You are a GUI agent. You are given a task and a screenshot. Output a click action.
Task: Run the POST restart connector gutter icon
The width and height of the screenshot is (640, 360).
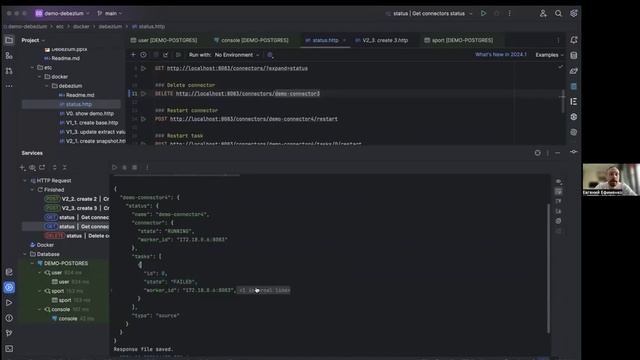coord(143,119)
